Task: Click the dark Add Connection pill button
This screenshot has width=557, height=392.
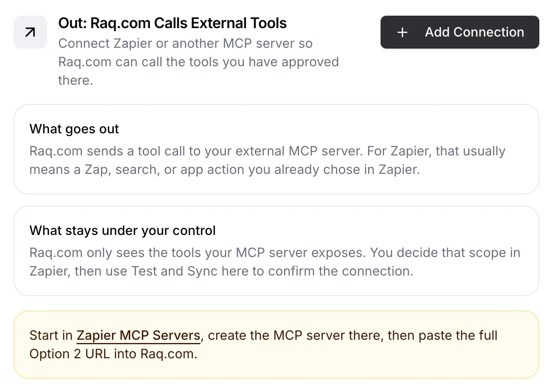Action: pyautogui.click(x=460, y=32)
